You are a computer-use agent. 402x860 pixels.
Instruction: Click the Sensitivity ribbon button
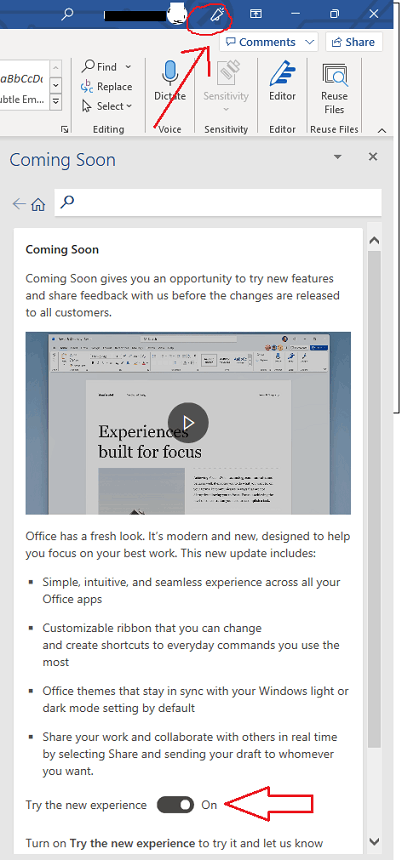click(x=226, y=85)
